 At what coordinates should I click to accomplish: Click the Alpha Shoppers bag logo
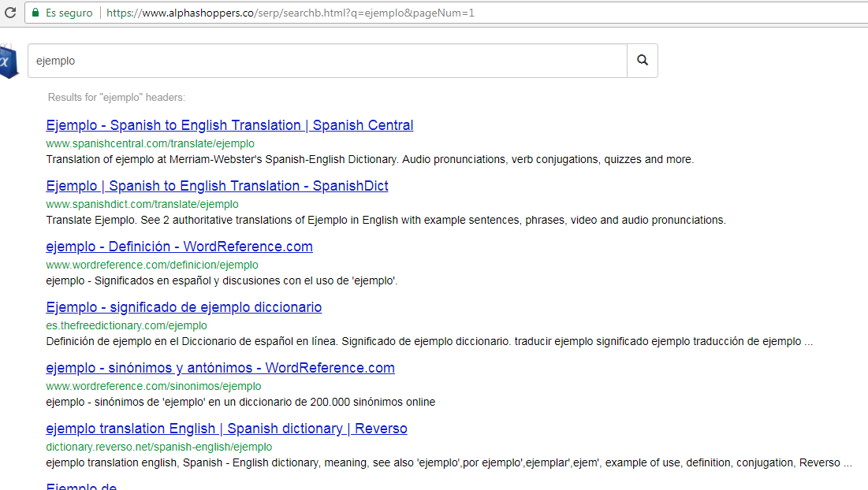(x=9, y=62)
